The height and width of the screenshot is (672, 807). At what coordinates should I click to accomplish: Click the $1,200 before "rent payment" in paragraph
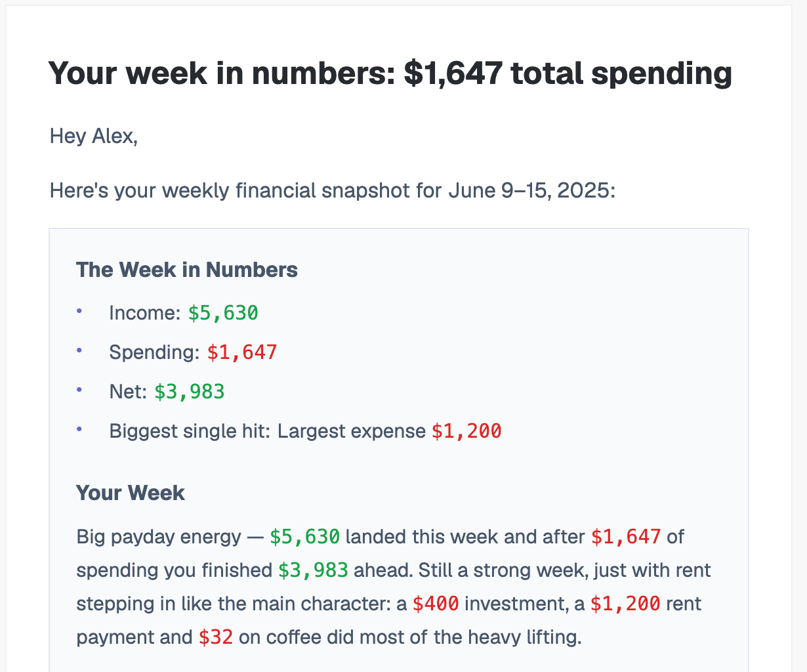coord(625,603)
